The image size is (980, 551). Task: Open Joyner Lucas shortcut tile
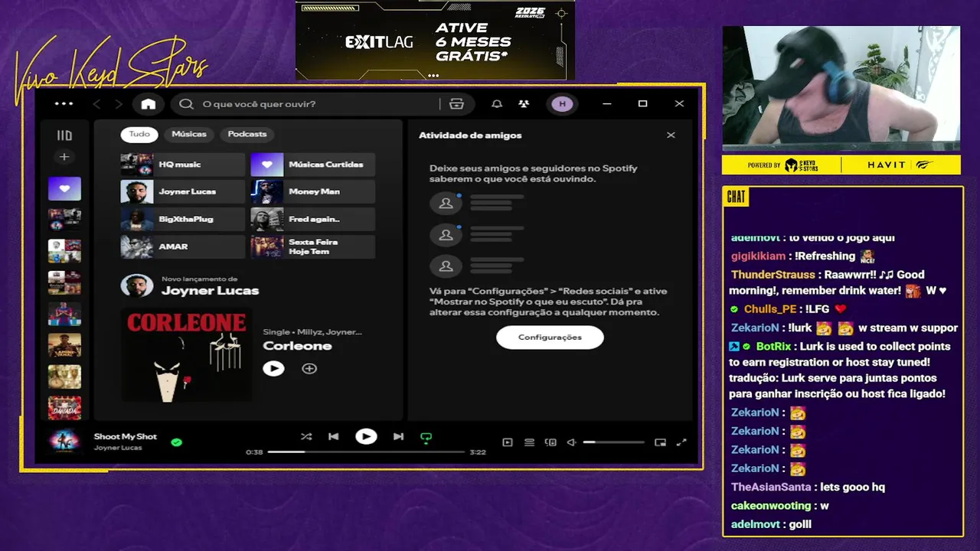pos(182,192)
